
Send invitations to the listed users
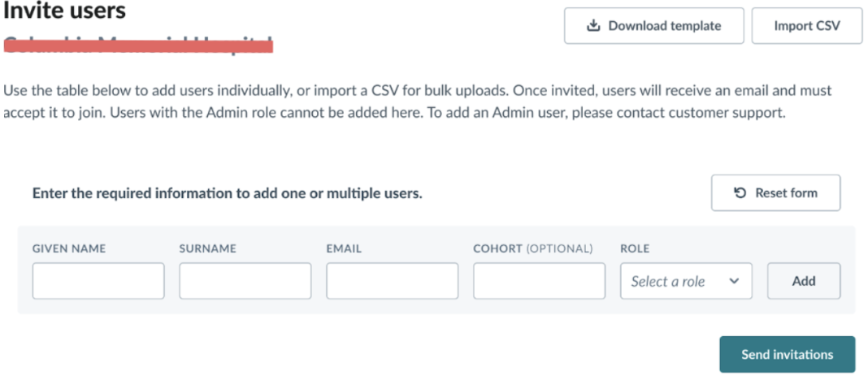(788, 355)
